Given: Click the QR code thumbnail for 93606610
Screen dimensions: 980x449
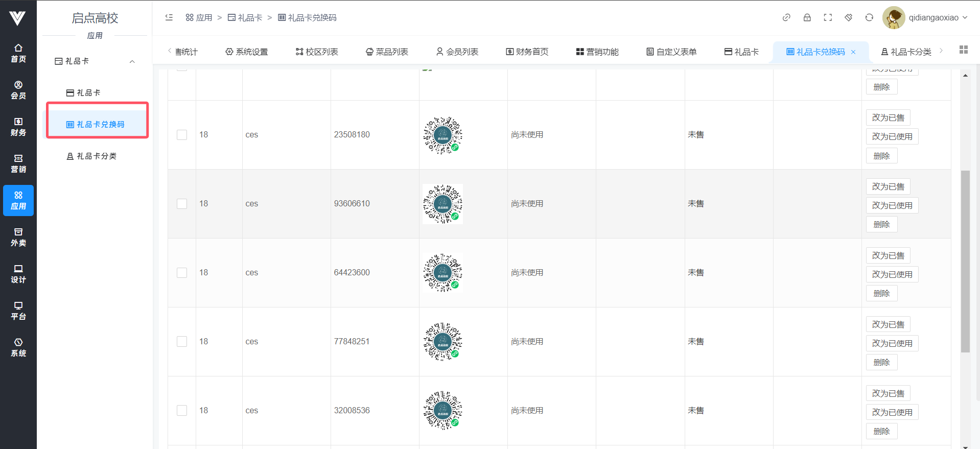Looking at the screenshot, I should coord(442,204).
